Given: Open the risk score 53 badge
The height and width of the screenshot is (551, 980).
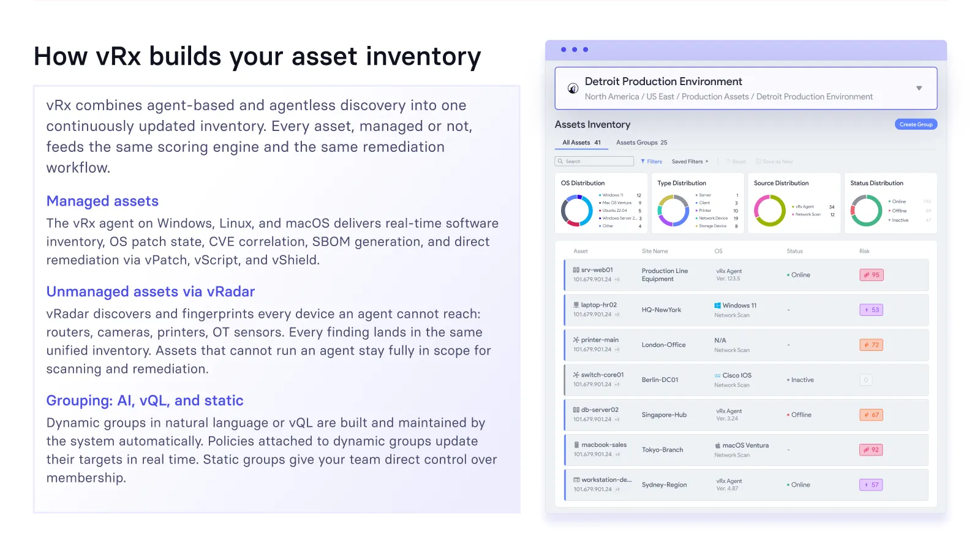Looking at the screenshot, I should 872,310.
